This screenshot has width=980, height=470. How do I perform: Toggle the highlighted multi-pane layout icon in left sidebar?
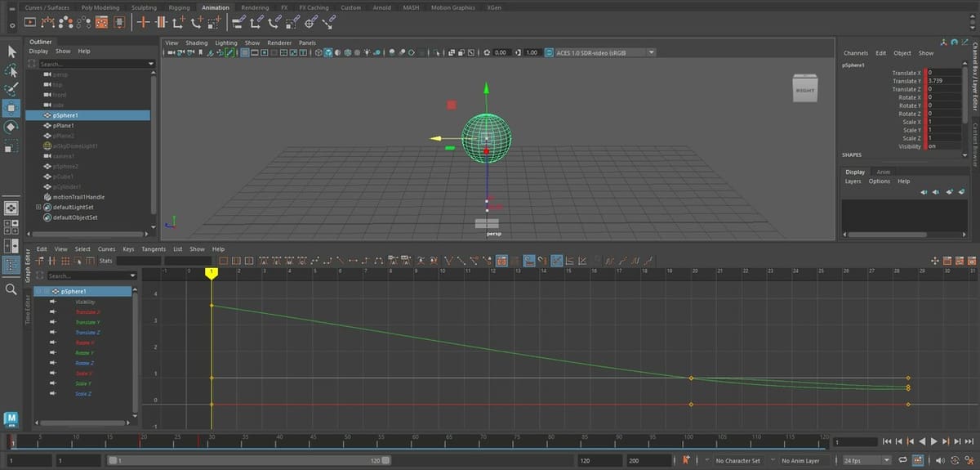11,264
